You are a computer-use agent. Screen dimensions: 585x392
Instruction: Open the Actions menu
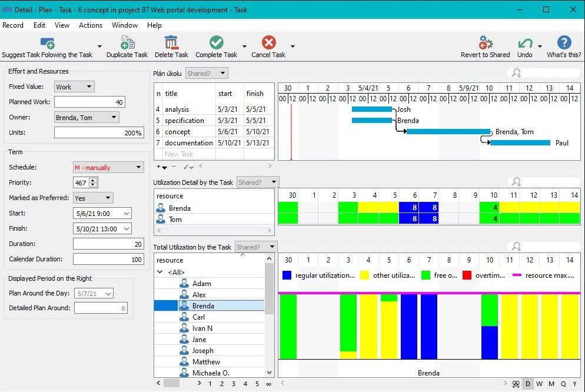pos(90,25)
